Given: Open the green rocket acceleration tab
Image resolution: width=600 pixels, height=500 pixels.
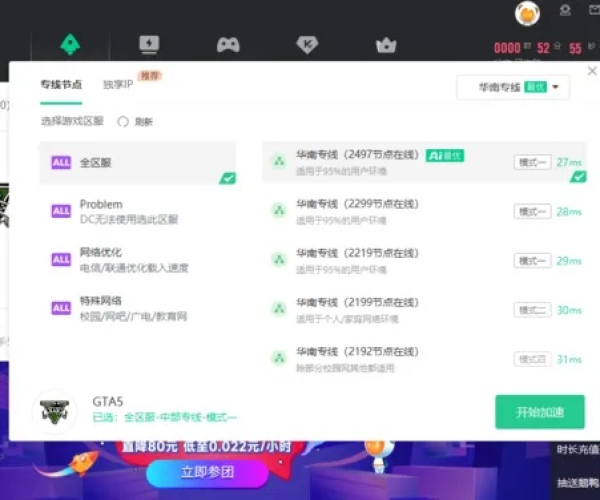Looking at the screenshot, I should [x=70, y=44].
